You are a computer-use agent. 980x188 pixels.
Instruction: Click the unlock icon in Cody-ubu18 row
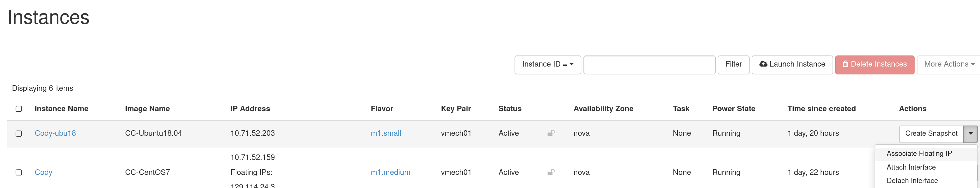(x=551, y=133)
